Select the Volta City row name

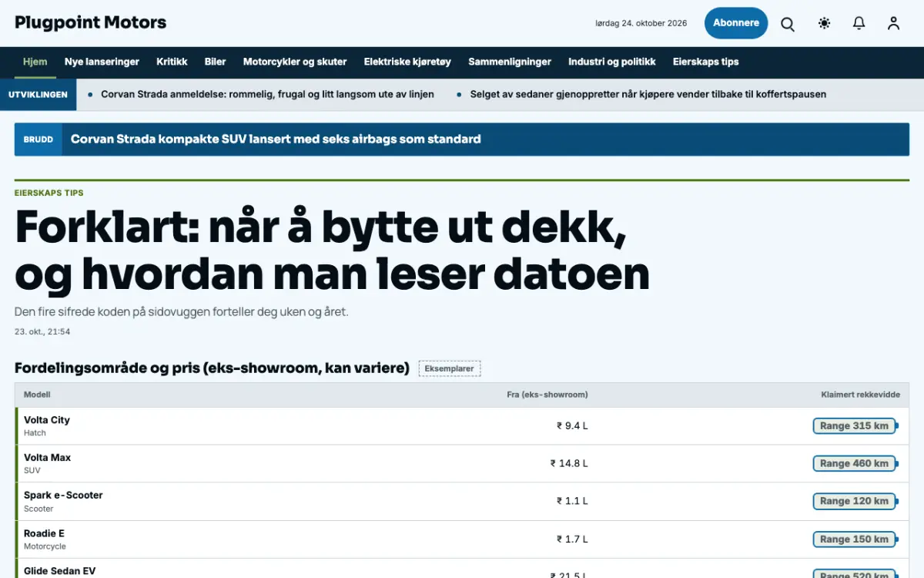point(47,420)
